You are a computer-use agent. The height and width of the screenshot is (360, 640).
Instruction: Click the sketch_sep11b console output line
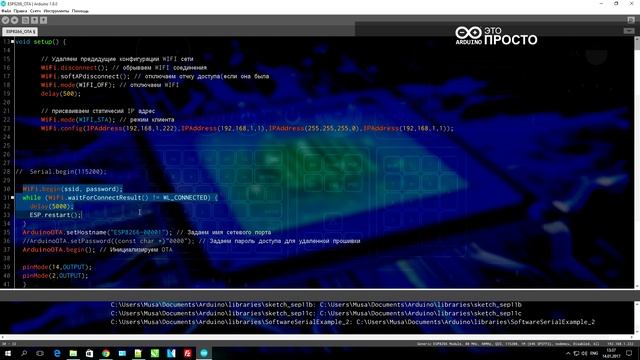pyautogui.click(x=316, y=304)
